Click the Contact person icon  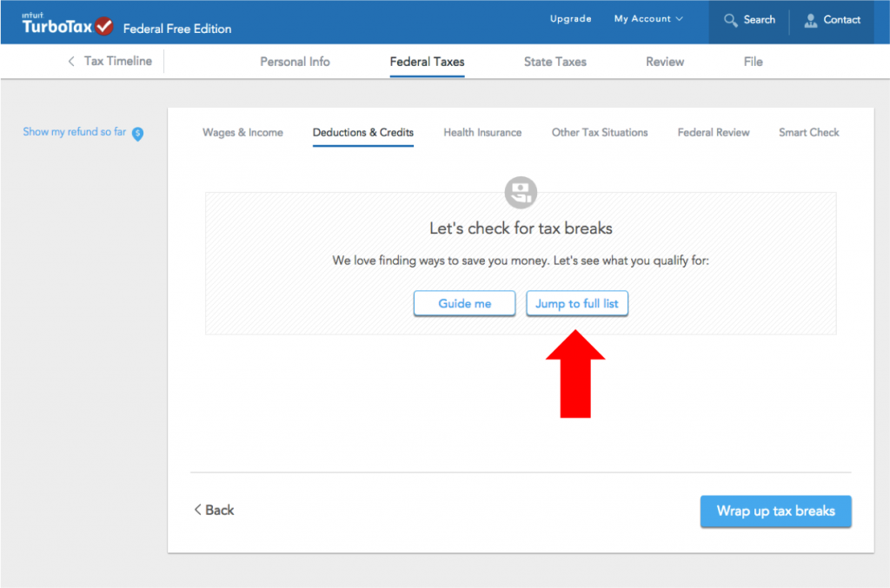pos(811,20)
